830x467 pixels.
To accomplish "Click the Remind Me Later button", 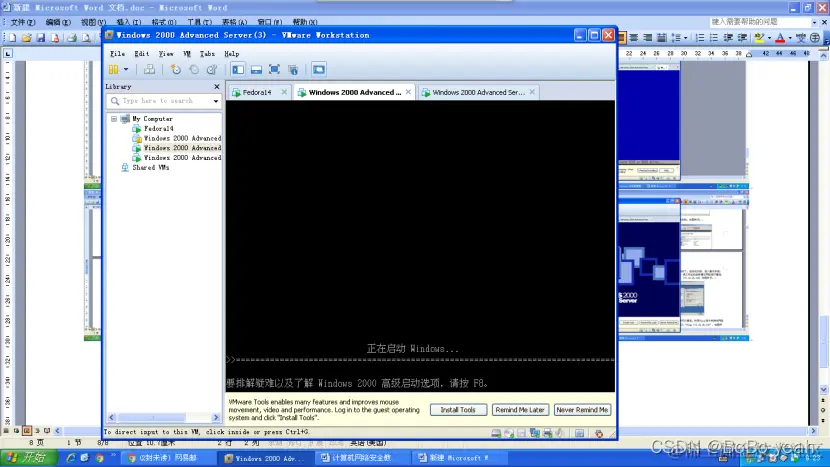I will point(520,410).
